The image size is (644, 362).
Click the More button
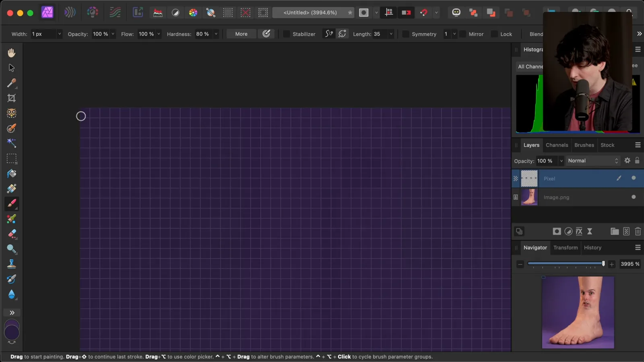tap(241, 34)
